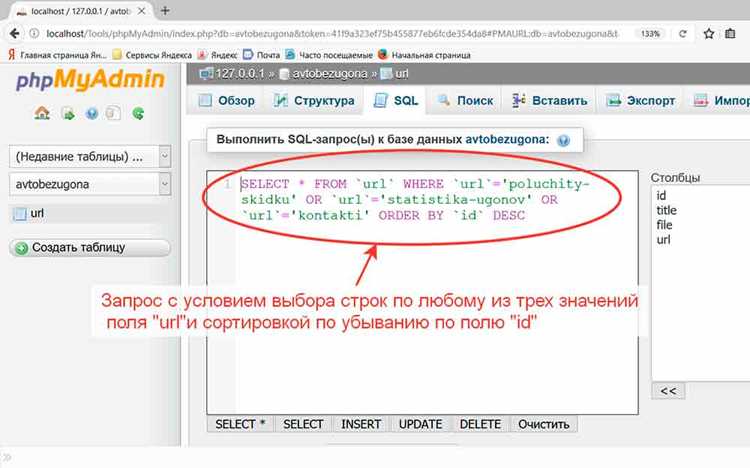This screenshot has width=750, height=468.
Task: Select file in the Столбцы list
Action: (x=664, y=225)
